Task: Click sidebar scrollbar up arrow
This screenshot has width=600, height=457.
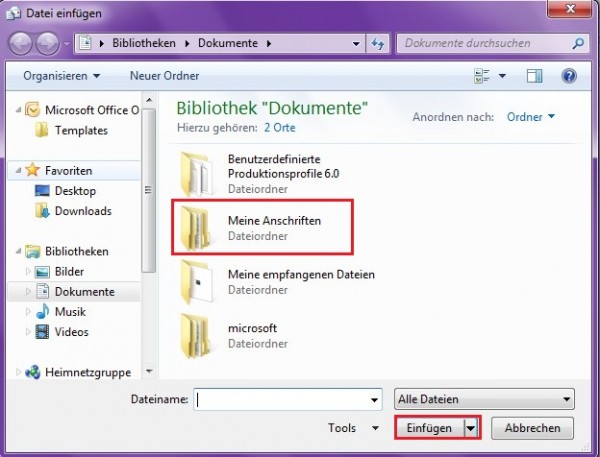Action: coord(149,100)
